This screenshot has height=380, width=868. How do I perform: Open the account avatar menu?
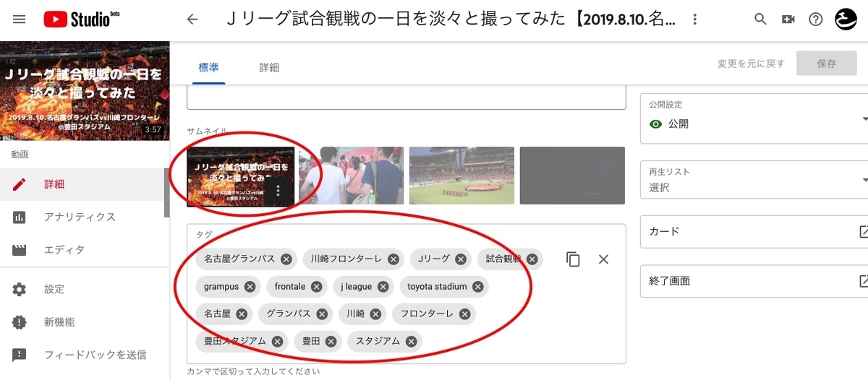pos(846,20)
